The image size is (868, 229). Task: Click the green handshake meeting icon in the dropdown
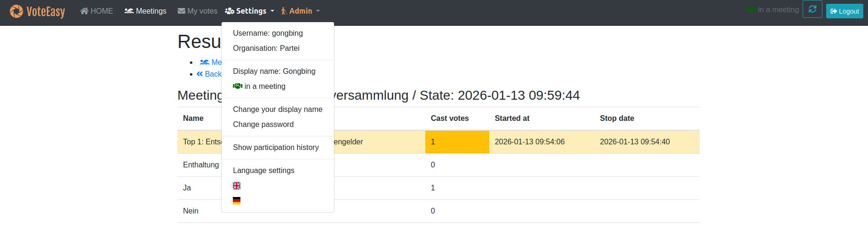tap(238, 86)
